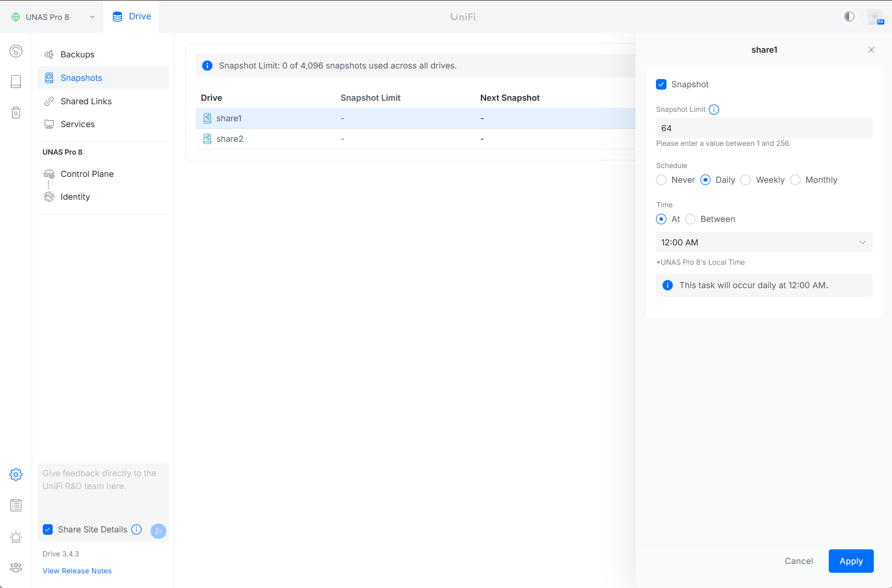Disable the Share Site Details checkbox
The image size is (892, 588).
[x=48, y=529]
